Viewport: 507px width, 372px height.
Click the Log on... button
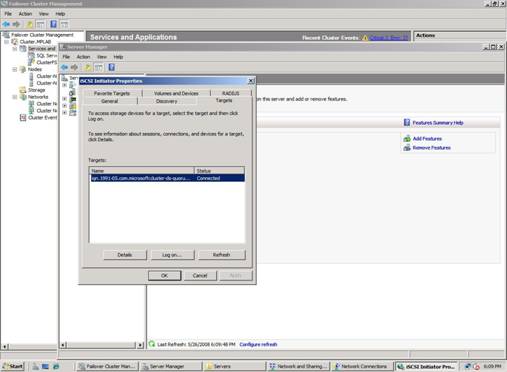(172, 255)
